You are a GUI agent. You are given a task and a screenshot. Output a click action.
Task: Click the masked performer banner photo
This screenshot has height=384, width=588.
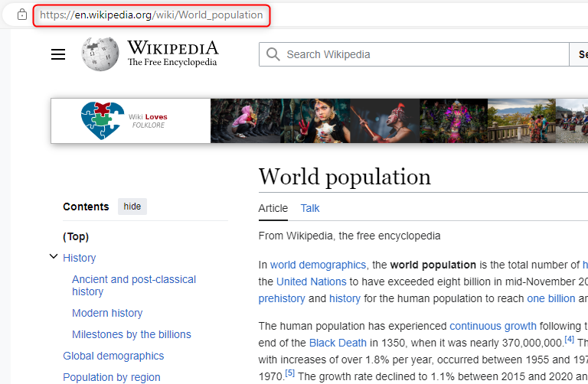tap(385, 121)
